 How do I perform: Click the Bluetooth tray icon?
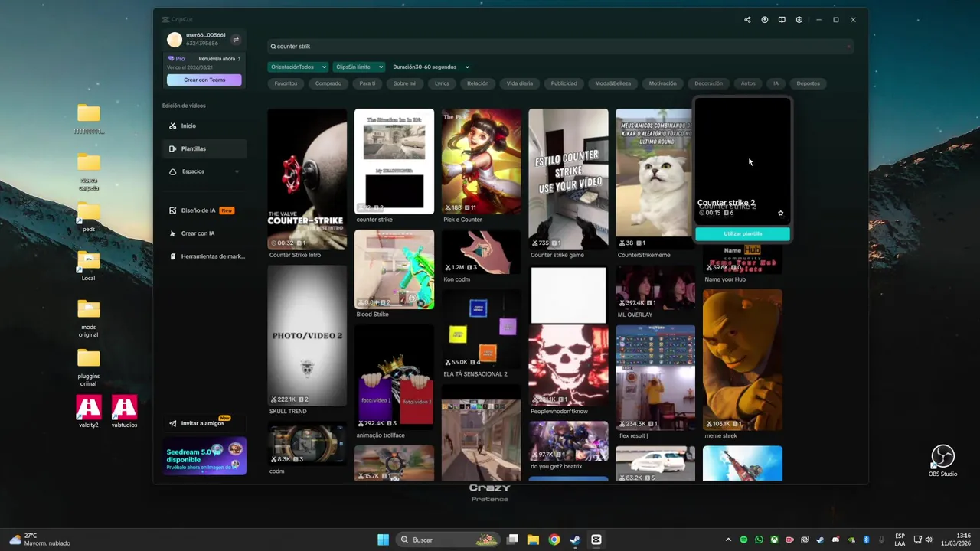(866, 540)
